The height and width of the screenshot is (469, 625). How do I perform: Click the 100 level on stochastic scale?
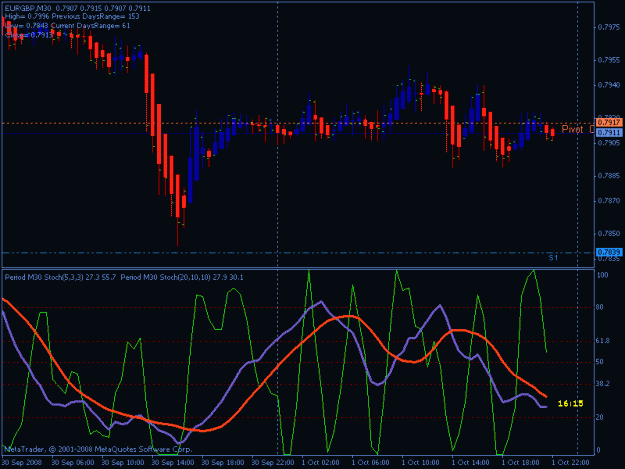coord(602,275)
